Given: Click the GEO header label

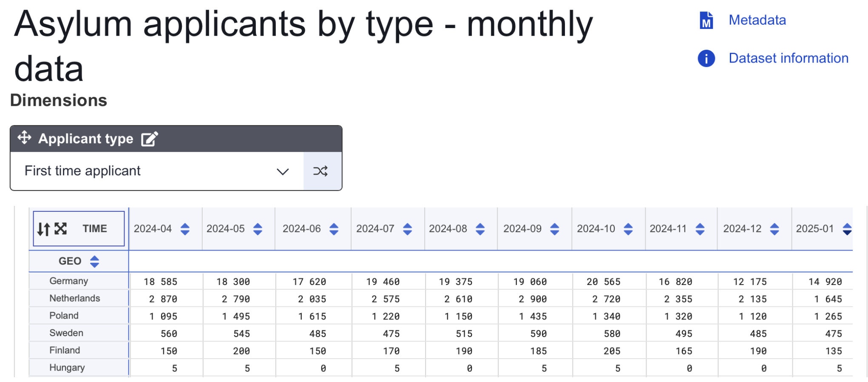Looking at the screenshot, I should point(70,261).
